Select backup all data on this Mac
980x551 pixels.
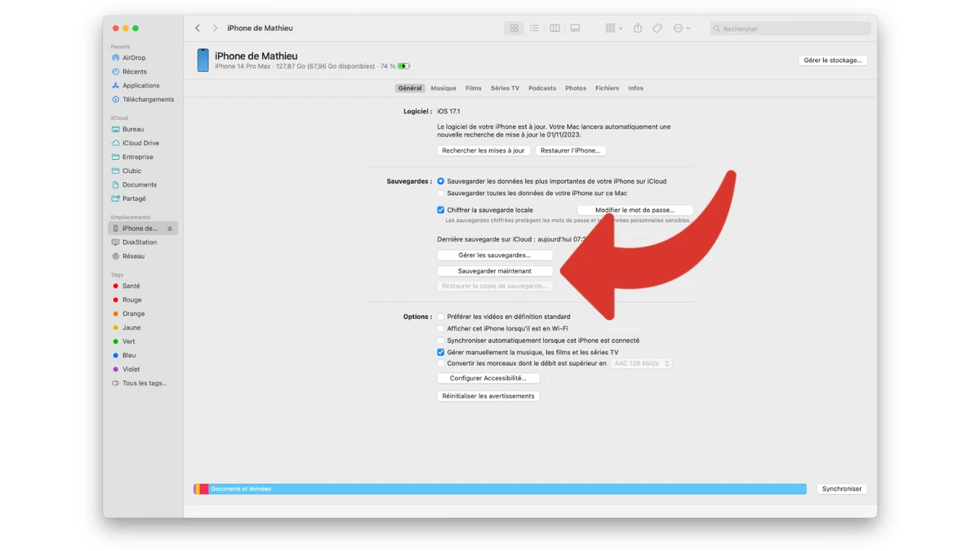[441, 193]
